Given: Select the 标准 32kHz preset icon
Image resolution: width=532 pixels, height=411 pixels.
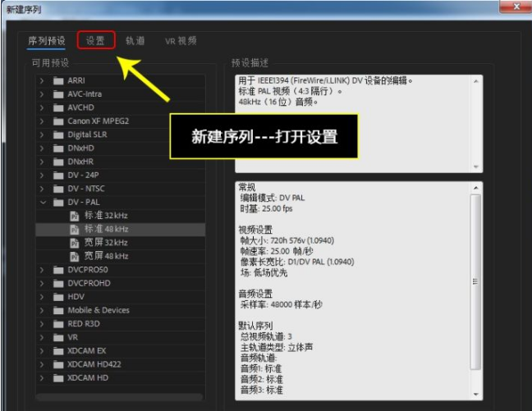Looking at the screenshot, I should click(x=75, y=216).
